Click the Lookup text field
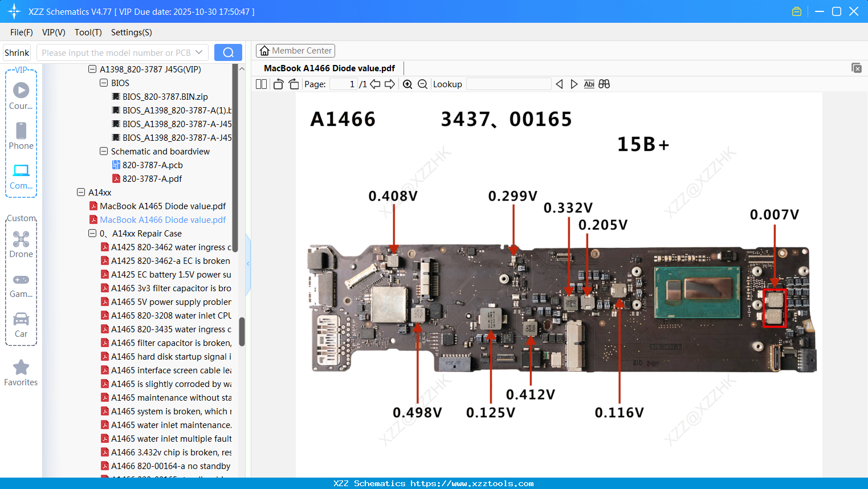This screenshot has height=489, width=868. (508, 84)
